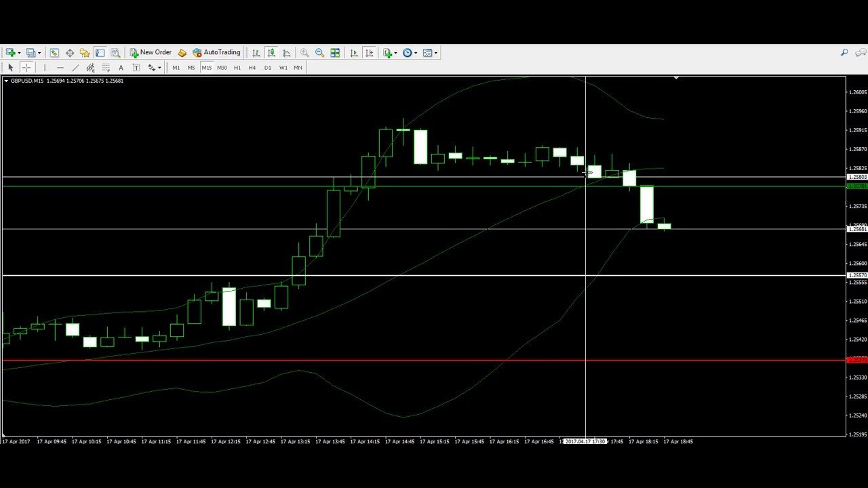
Task: Open the indicators list dropdown arrow
Action: point(395,53)
